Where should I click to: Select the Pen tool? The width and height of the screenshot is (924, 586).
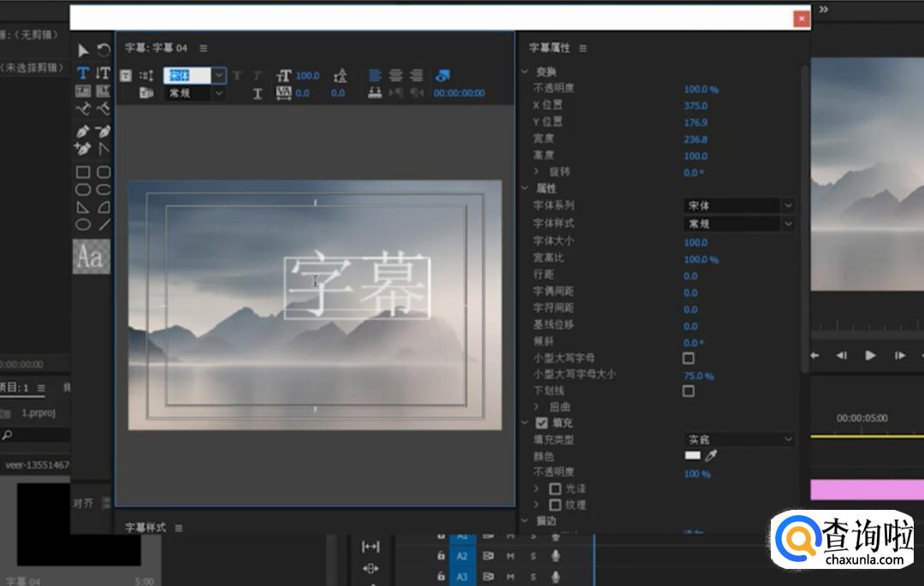(x=83, y=132)
